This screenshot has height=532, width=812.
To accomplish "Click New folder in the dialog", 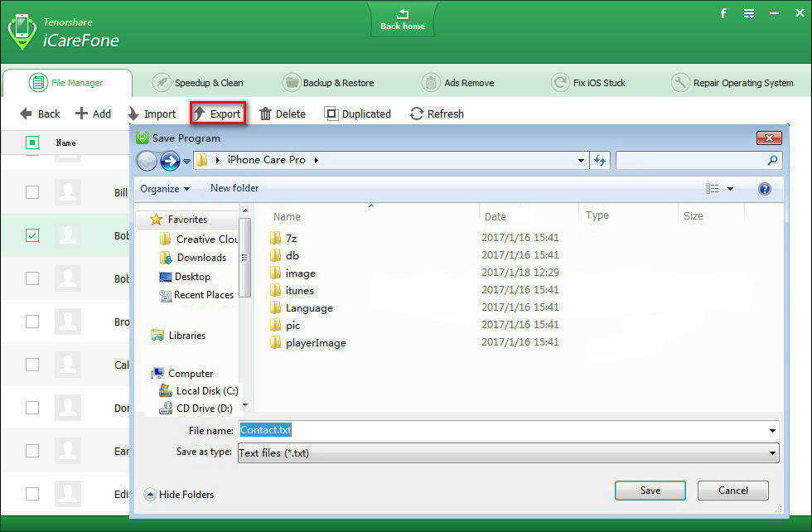I will [234, 188].
